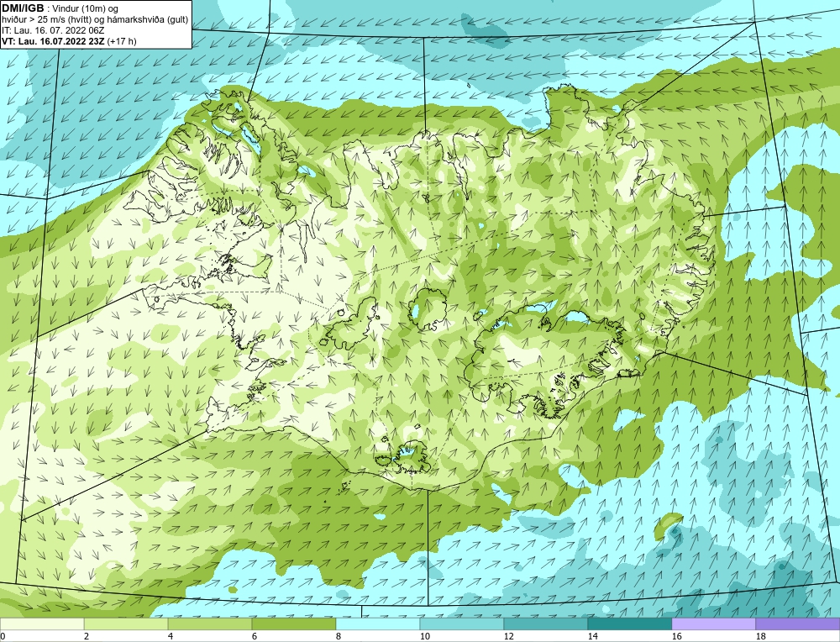
Task: Click the 8–10 m/s pale cyan legend swatch
Action: click(x=378, y=624)
